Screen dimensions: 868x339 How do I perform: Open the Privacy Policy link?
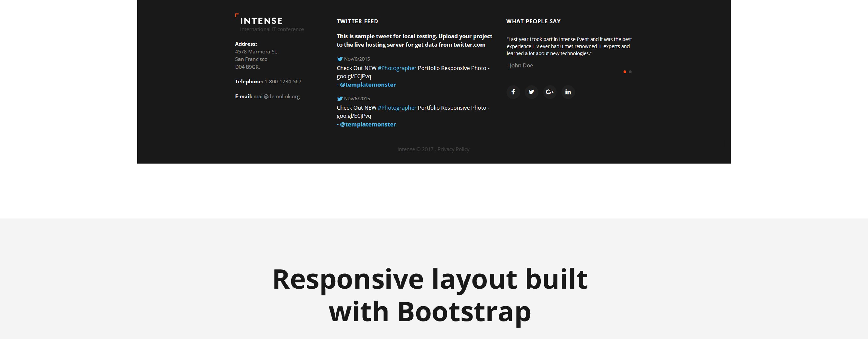pos(453,149)
